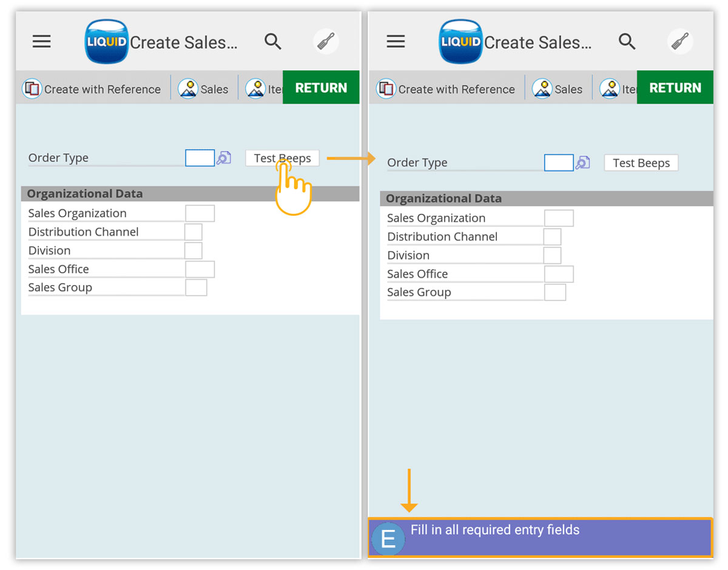Click 'Create Sales...' title in left screen
This screenshot has width=728, height=570.
(184, 42)
